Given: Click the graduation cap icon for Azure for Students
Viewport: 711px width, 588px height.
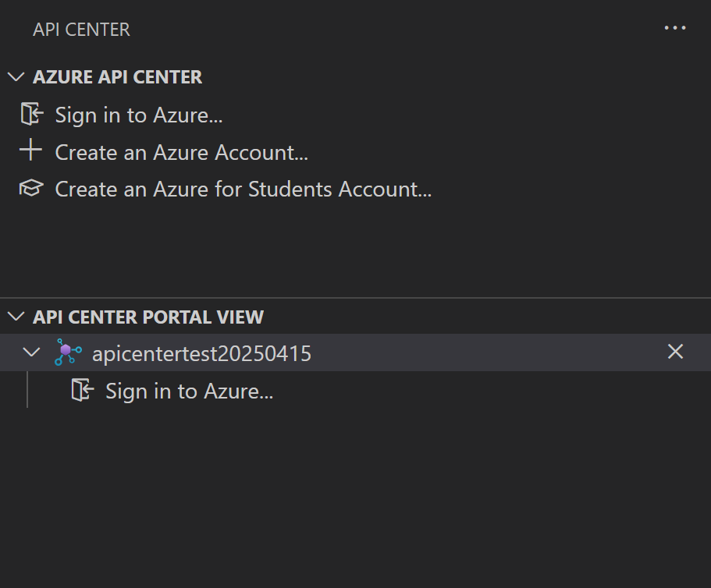Looking at the screenshot, I should [31, 188].
